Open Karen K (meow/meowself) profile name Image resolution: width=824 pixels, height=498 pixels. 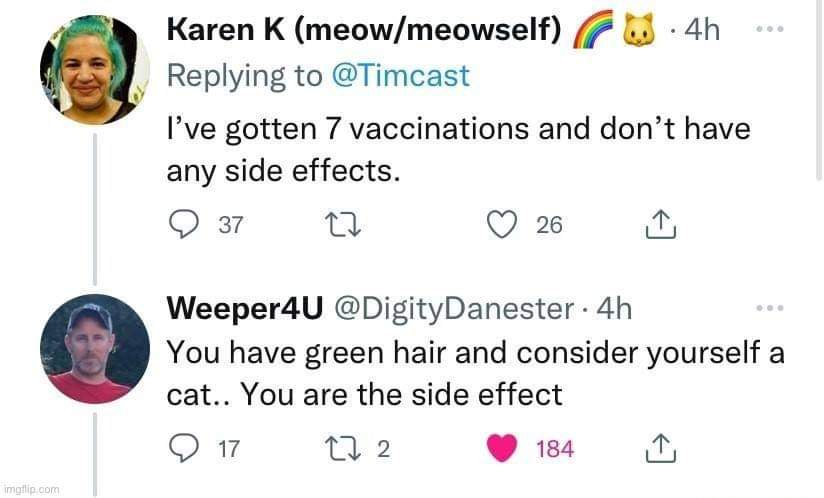[x=361, y=31]
